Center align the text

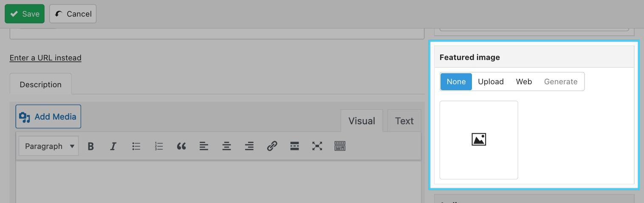coord(226,146)
